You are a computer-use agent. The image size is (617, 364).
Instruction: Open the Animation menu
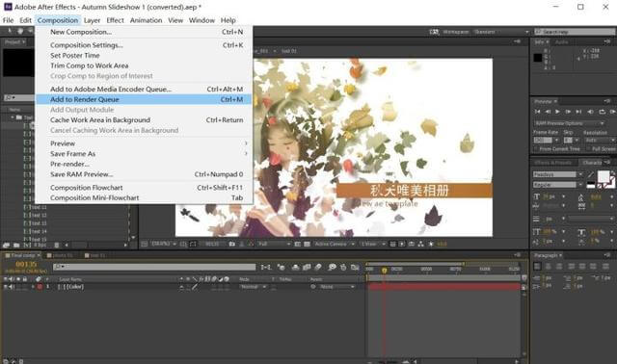[146, 20]
